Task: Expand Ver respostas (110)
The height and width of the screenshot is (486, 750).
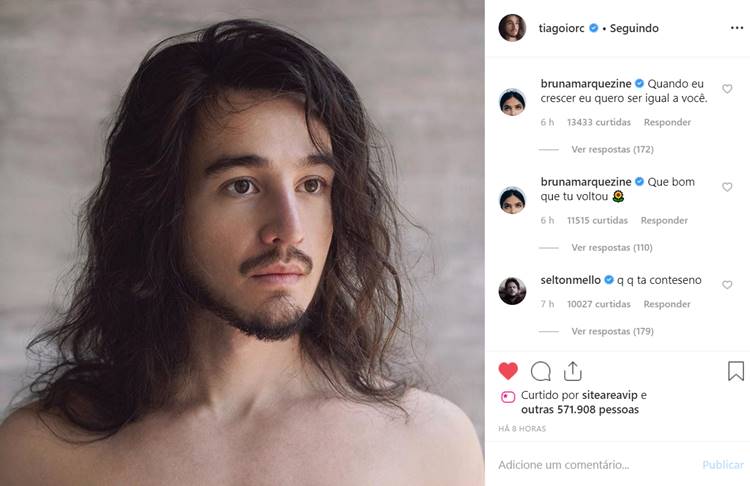Action: (612, 247)
